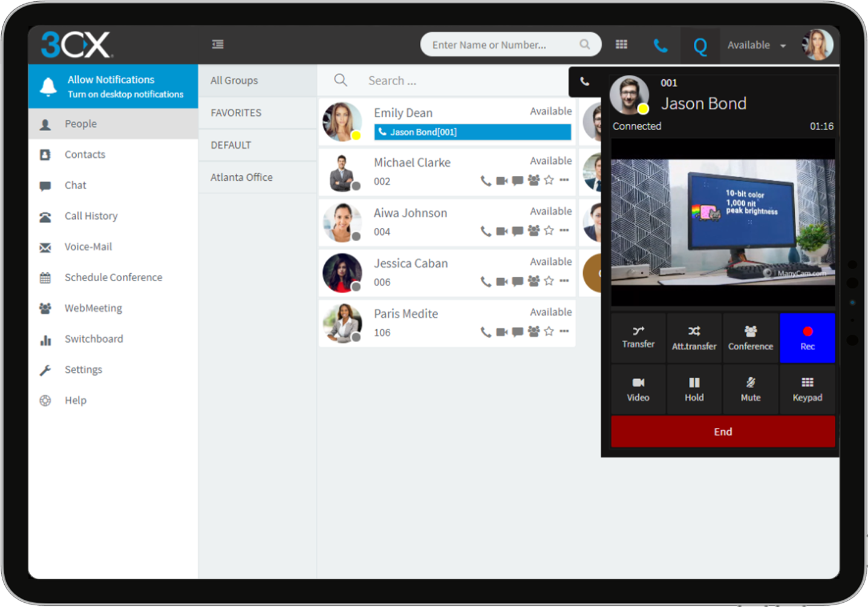Click the Transfer call button
Screen dimensions: 868x607
pos(638,337)
